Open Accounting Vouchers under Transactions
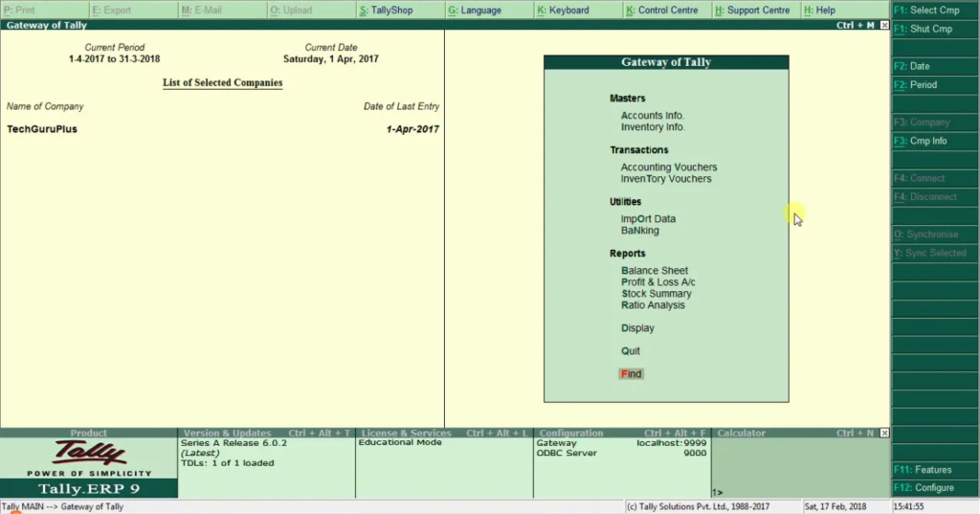This screenshot has height=514, width=980. (x=668, y=168)
